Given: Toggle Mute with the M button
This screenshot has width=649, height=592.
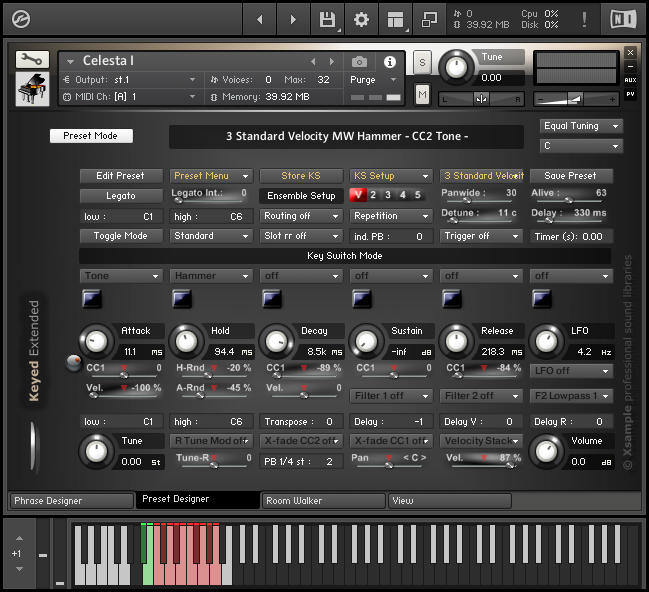Looking at the screenshot, I should 422,95.
